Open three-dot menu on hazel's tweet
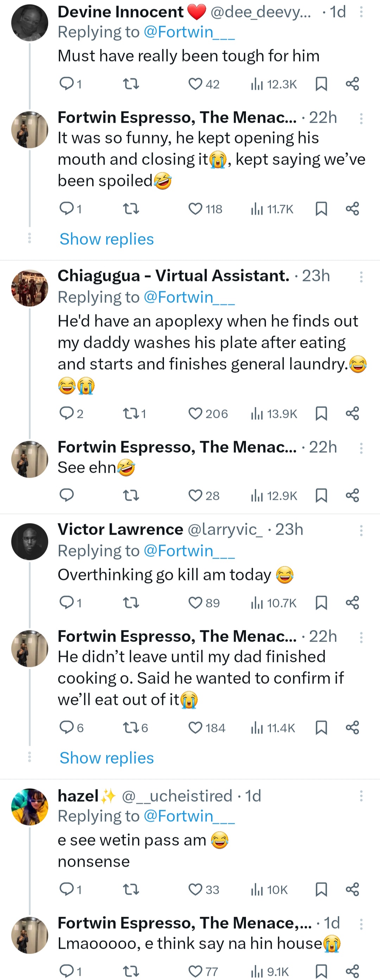380x980 pixels. [361, 796]
